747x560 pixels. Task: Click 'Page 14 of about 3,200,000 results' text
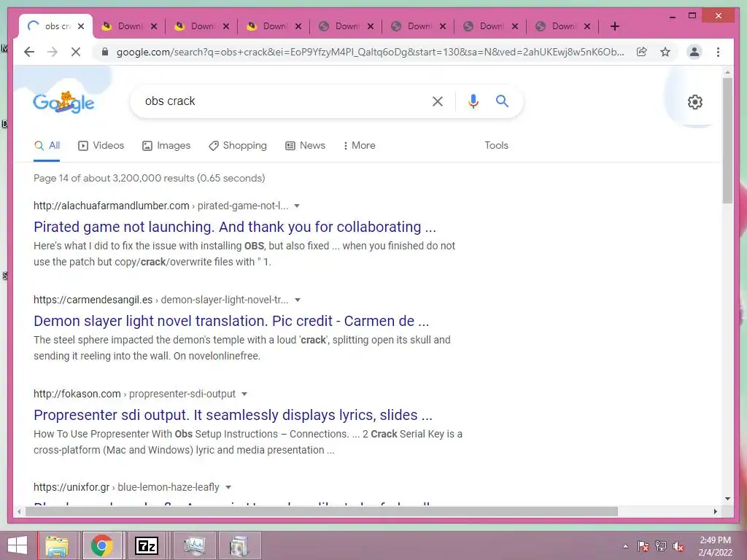tap(149, 178)
